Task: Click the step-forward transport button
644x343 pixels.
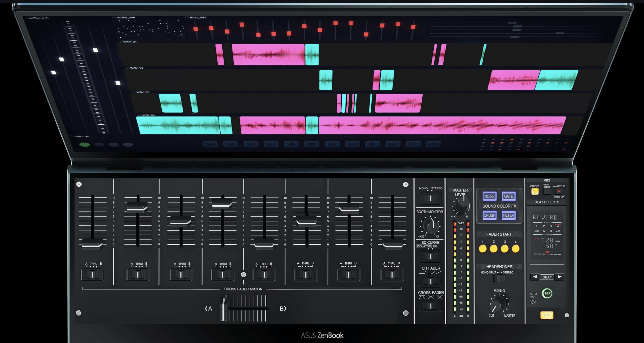Action: click(x=373, y=144)
